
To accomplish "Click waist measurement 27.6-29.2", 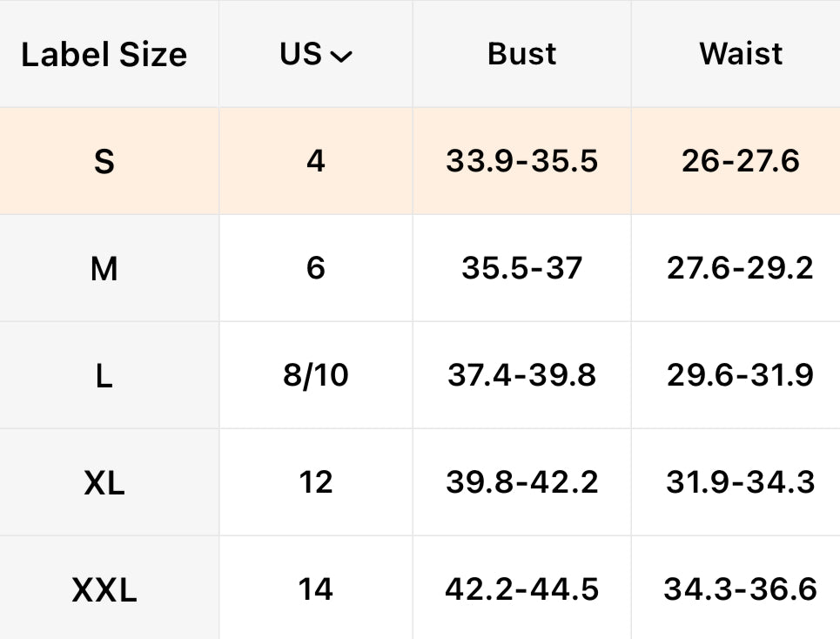I will point(741,269).
